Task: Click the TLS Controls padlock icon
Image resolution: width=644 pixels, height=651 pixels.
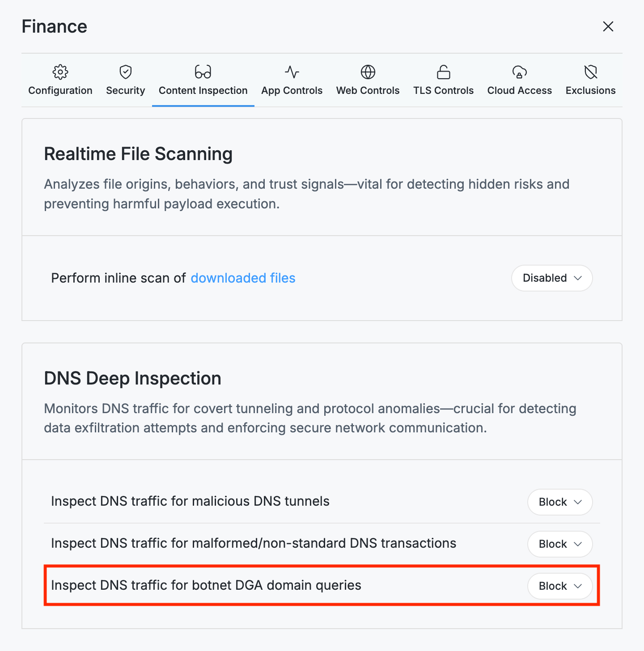Action: click(x=443, y=72)
